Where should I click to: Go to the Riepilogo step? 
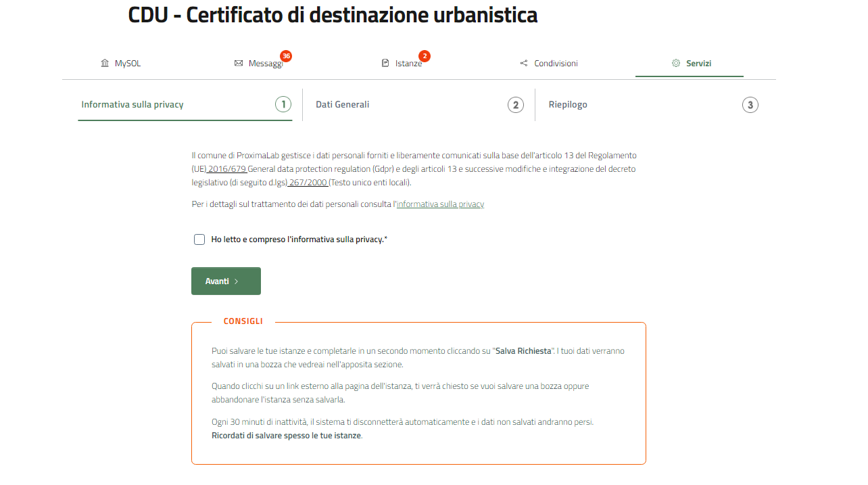pos(568,105)
